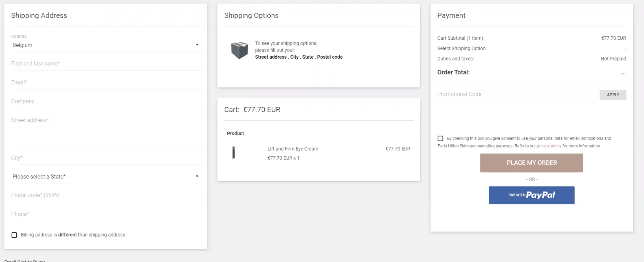
Task: Select the Company input field
Action: coord(105,101)
